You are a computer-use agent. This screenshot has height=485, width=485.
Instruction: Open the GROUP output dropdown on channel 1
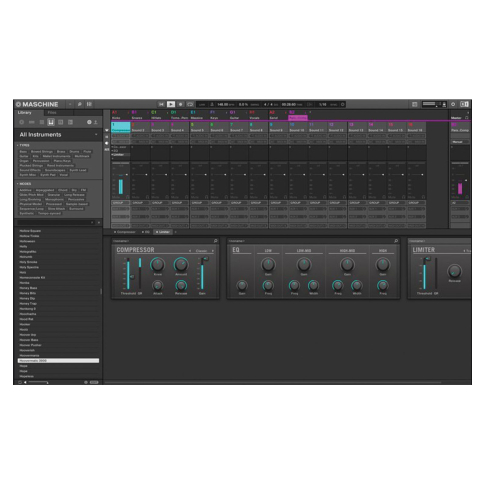pos(120,203)
